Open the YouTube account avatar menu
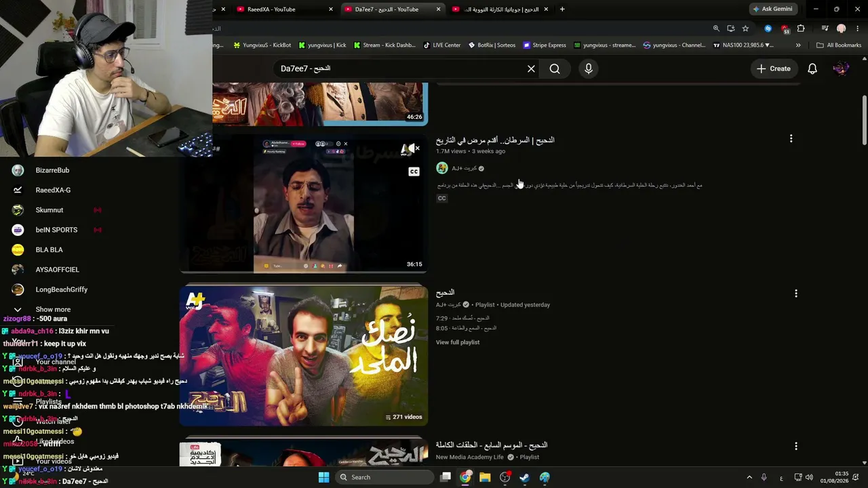This screenshot has width=868, height=488. [x=841, y=68]
